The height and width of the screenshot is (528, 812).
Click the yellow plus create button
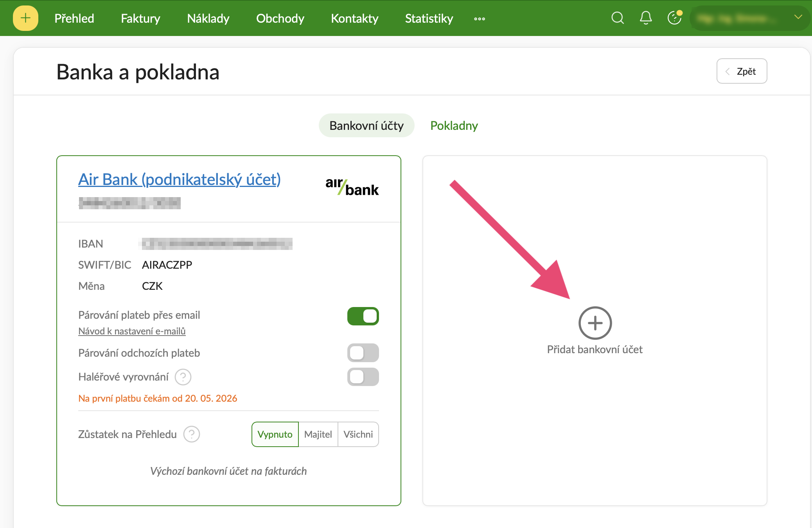coord(25,18)
